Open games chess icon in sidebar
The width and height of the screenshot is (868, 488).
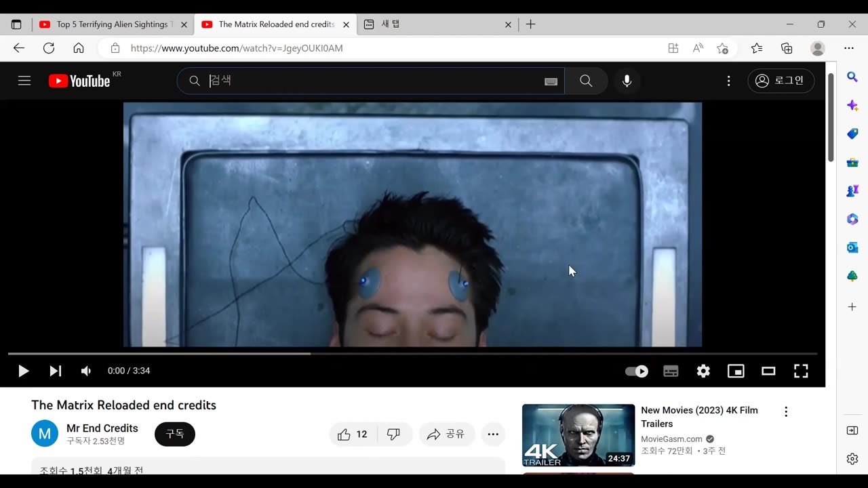(x=852, y=190)
